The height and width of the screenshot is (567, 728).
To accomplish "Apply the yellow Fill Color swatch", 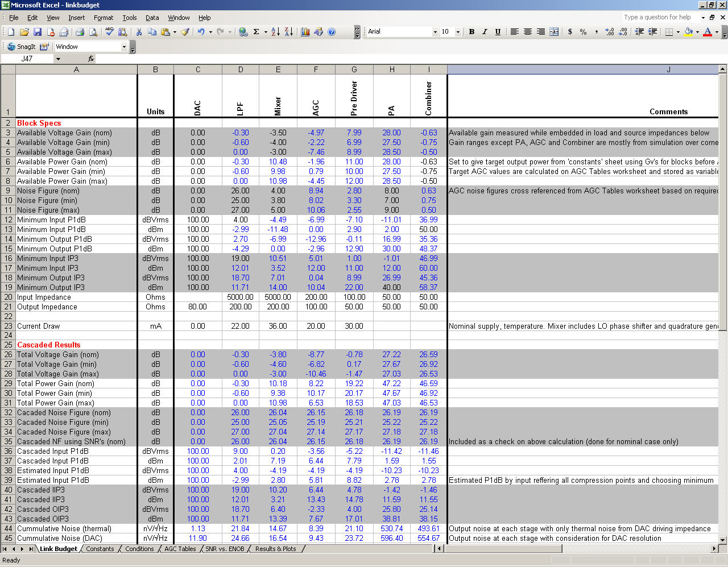I will click(688, 32).
